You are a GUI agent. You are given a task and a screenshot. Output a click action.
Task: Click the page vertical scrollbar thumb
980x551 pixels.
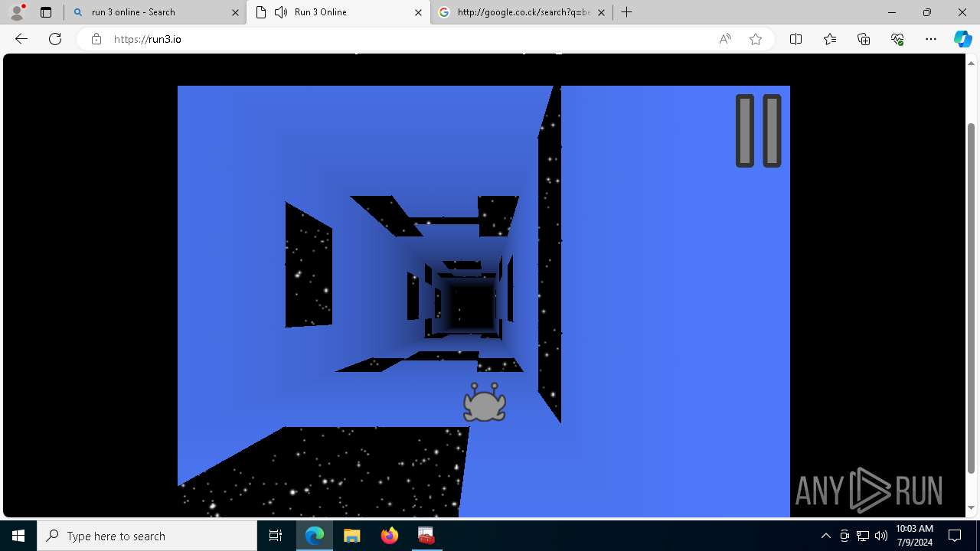[x=972, y=298]
